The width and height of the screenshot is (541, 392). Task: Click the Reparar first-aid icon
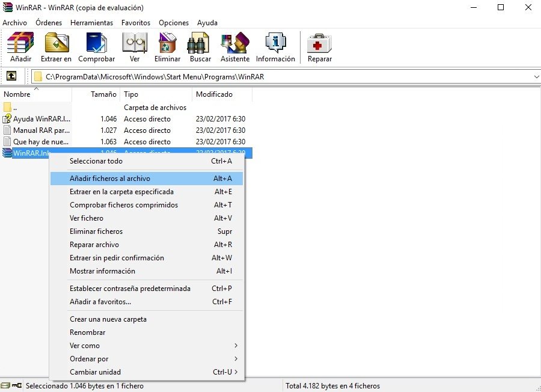click(320, 43)
